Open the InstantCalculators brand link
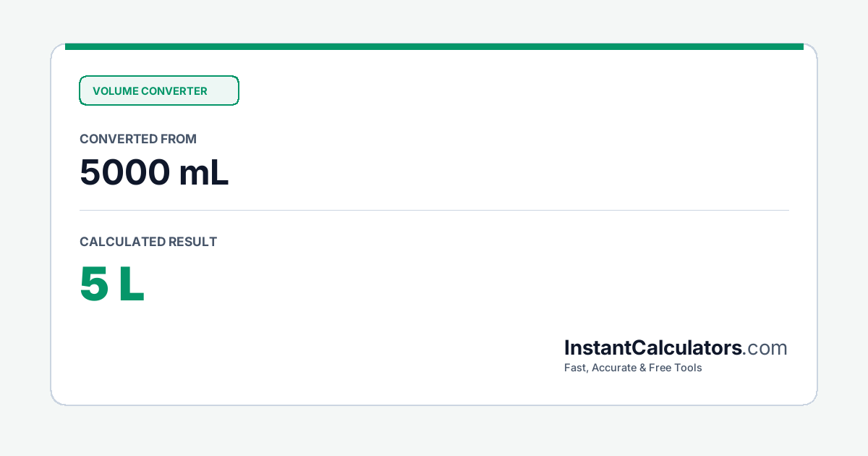This screenshot has height=456, width=868. (676, 348)
